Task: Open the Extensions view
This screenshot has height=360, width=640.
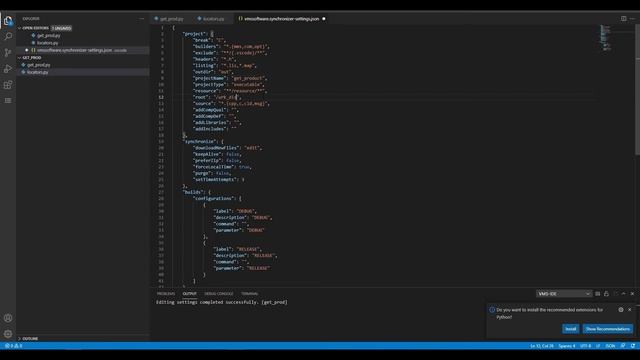Action: pyautogui.click(x=8, y=84)
